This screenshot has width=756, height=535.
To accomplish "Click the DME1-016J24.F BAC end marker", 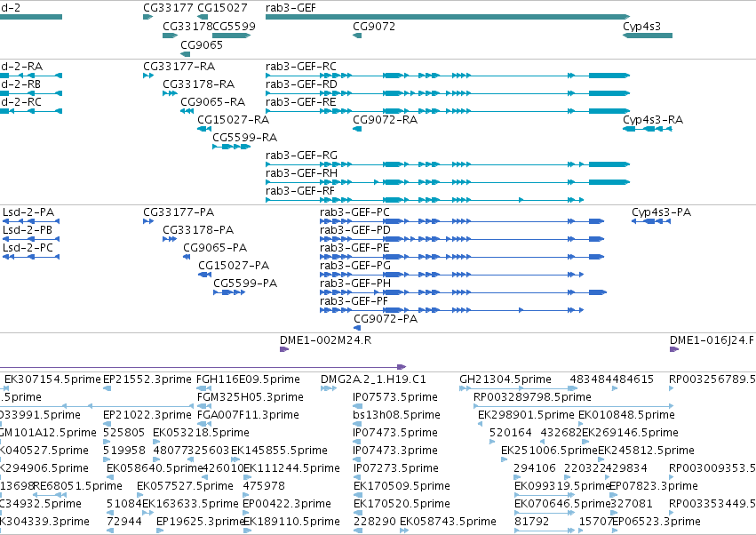I will [674, 349].
